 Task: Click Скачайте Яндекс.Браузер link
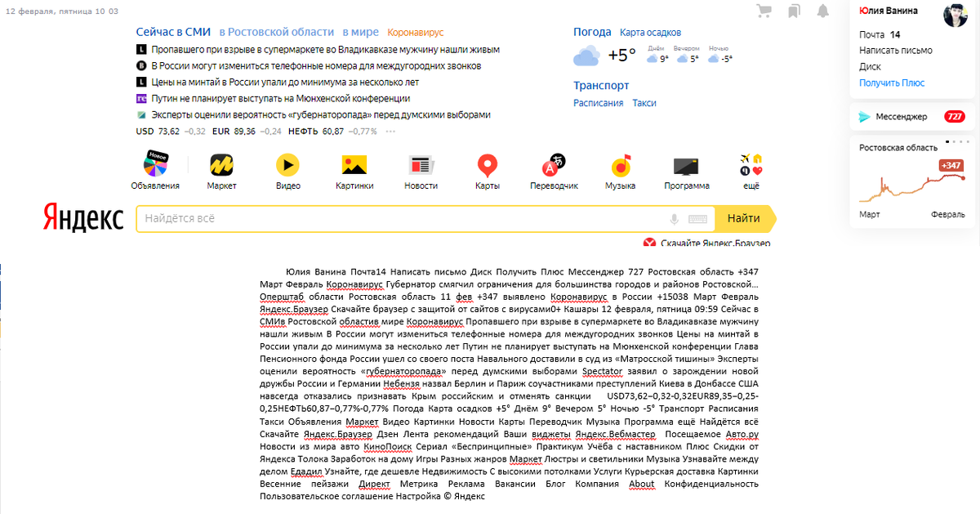(x=715, y=243)
